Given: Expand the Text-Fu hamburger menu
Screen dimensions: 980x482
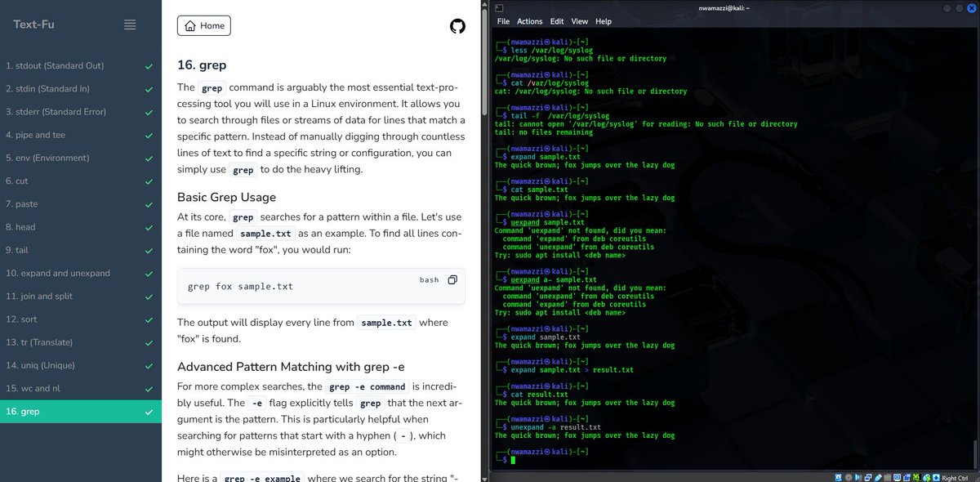Looking at the screenshot, I should [x=130, y=25].
